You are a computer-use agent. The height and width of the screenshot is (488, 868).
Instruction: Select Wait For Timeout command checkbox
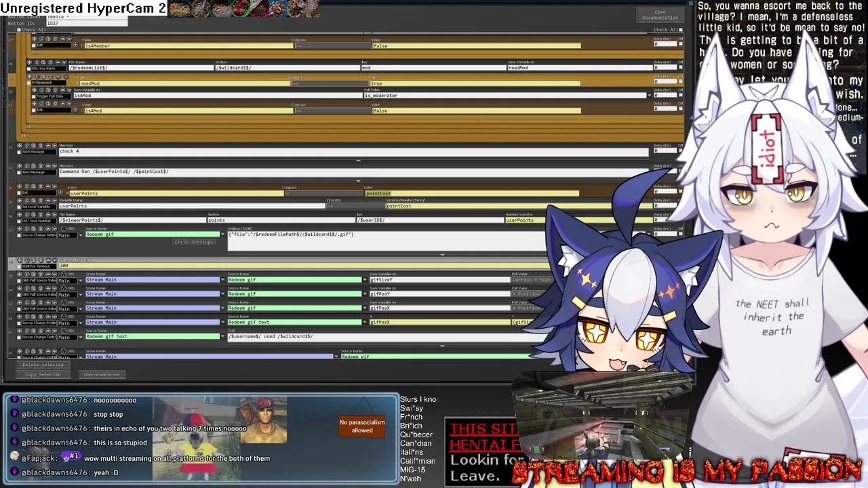(19, 266)
